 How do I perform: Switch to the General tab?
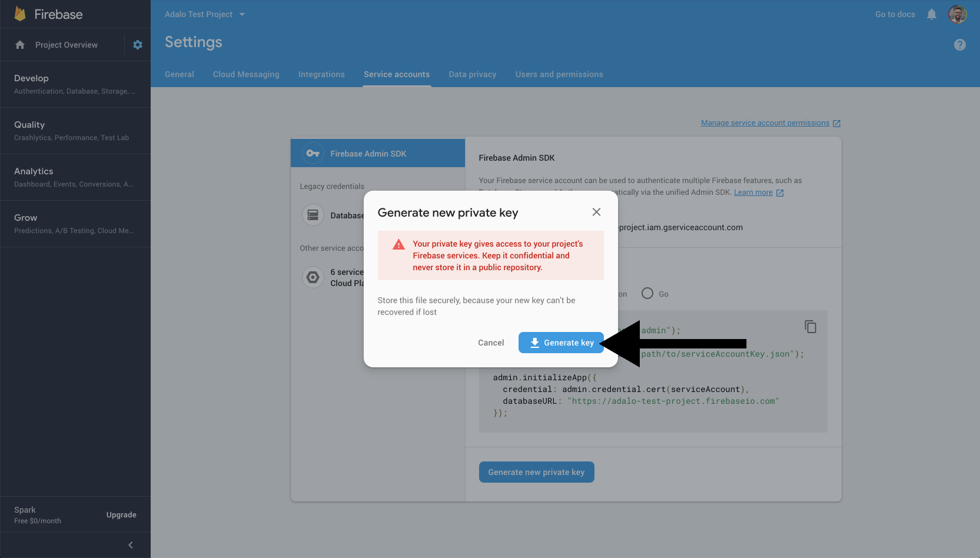click(180, 74)
